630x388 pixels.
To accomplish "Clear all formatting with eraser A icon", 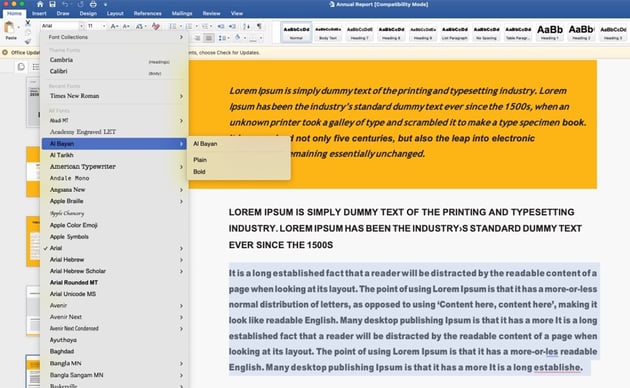I will coord(155,26).
